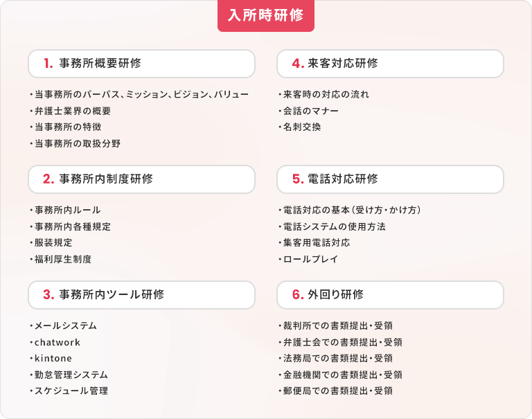Viewport: 532px width, 419px height.
Task: Click the 名刺交換 bullet item
Action: 300,127
